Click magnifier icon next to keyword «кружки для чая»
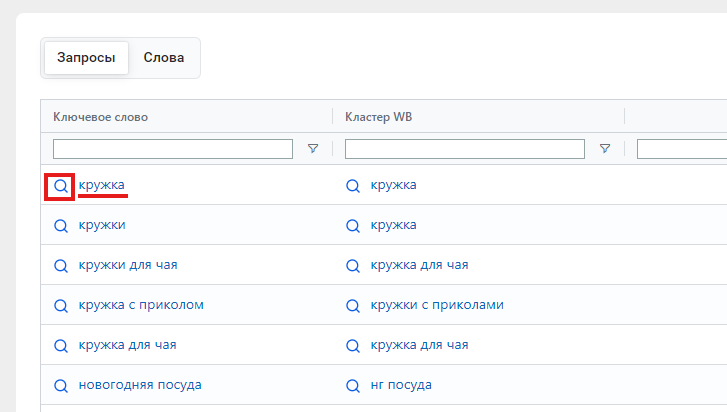Viewport: 727px width, 412px height. click(x=61, y=265)
